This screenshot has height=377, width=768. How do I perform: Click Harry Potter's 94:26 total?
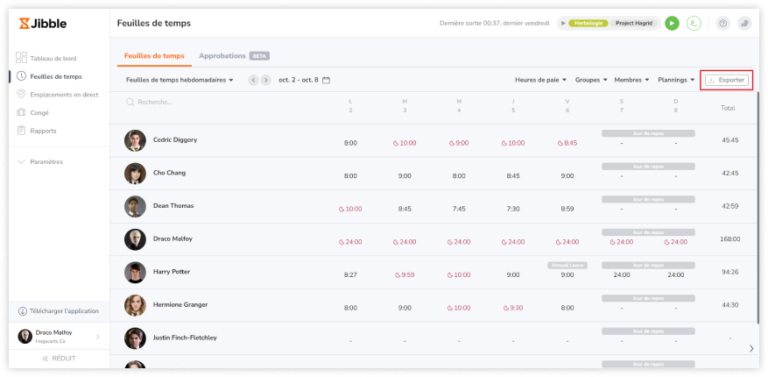730,272
